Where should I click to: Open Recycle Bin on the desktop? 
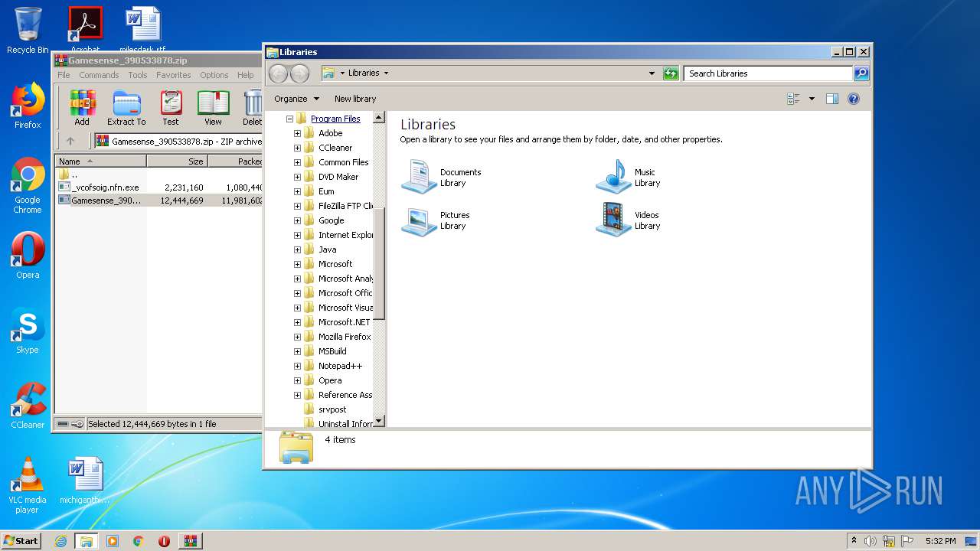point(28,31)
